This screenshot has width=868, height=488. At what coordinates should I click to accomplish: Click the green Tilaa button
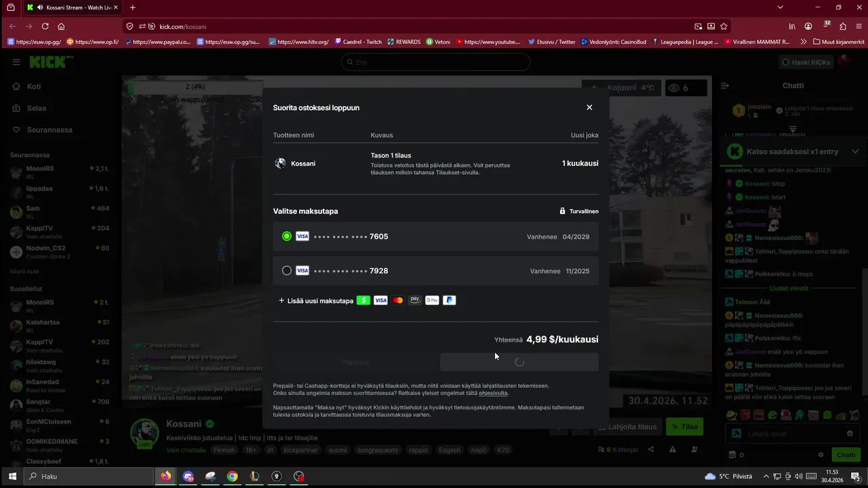coord(684,427)
